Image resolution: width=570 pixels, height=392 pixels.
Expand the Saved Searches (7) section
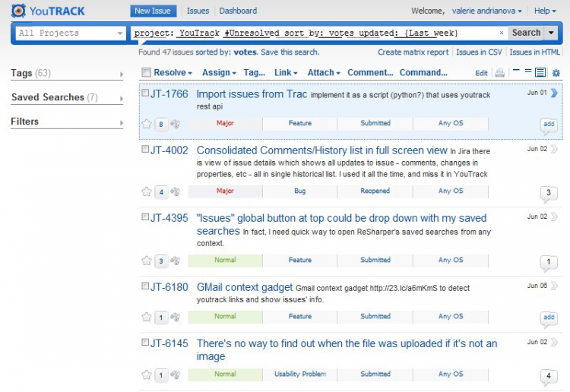(67, 97)
